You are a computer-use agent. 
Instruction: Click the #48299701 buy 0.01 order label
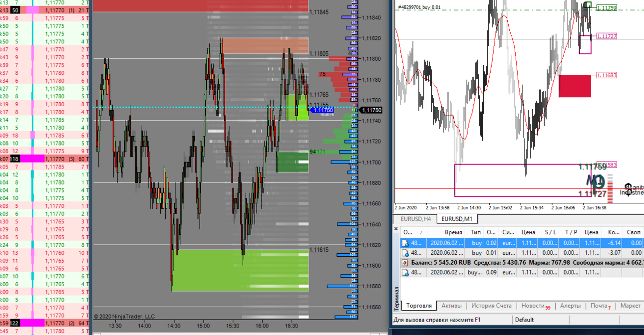419,7
